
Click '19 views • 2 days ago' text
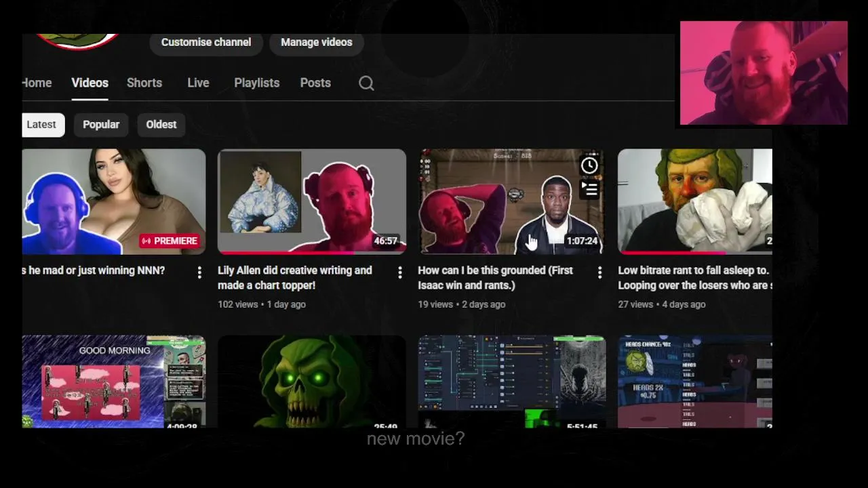coord(461,304)
